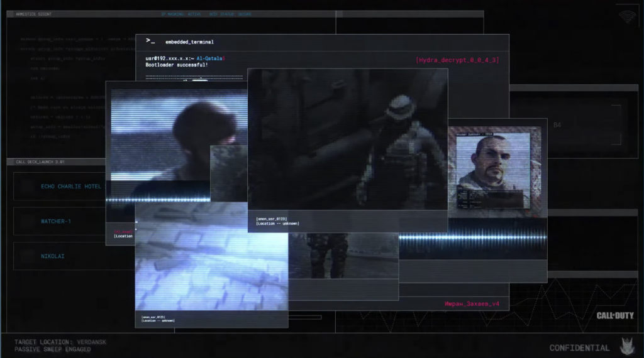Screen dimensions: 644x358
Task: Select the avatar square beside WATCHER-1
Action: [26, 221]
